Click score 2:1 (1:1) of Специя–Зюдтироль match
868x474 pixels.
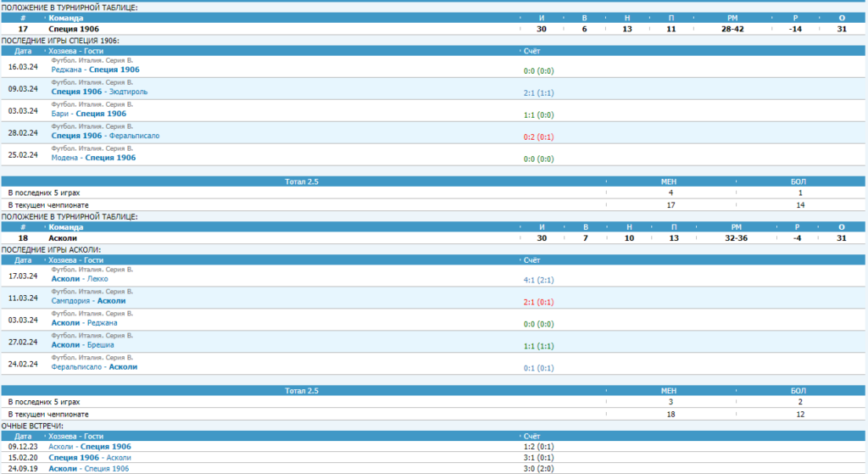(538, 93)
